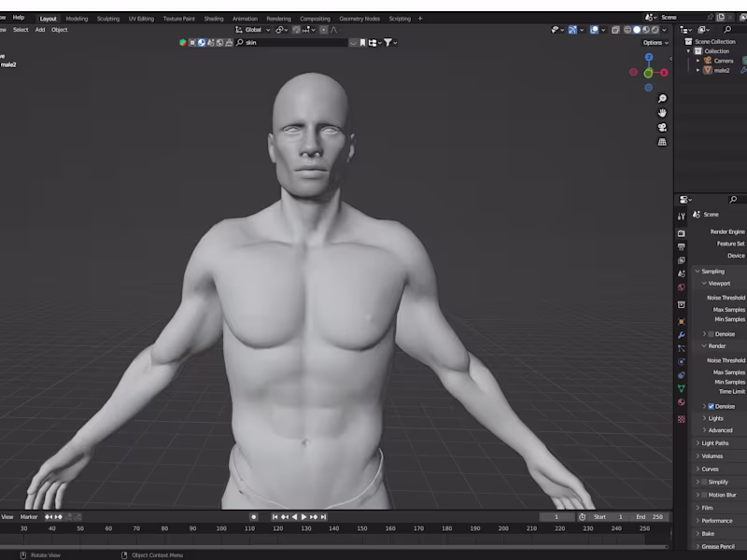Viewport: 747px width, 560px height.
Task: Click the current frame number field
Action: click(557, 517)
